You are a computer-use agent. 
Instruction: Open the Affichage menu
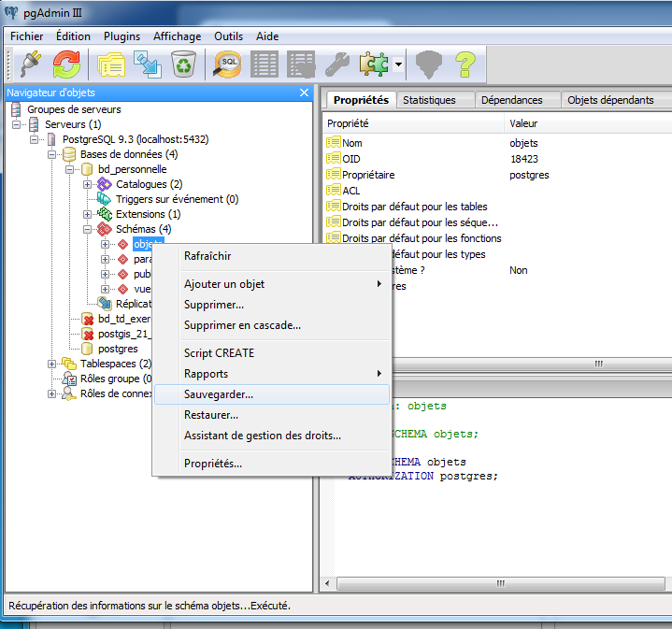click(x=177, y=36)
